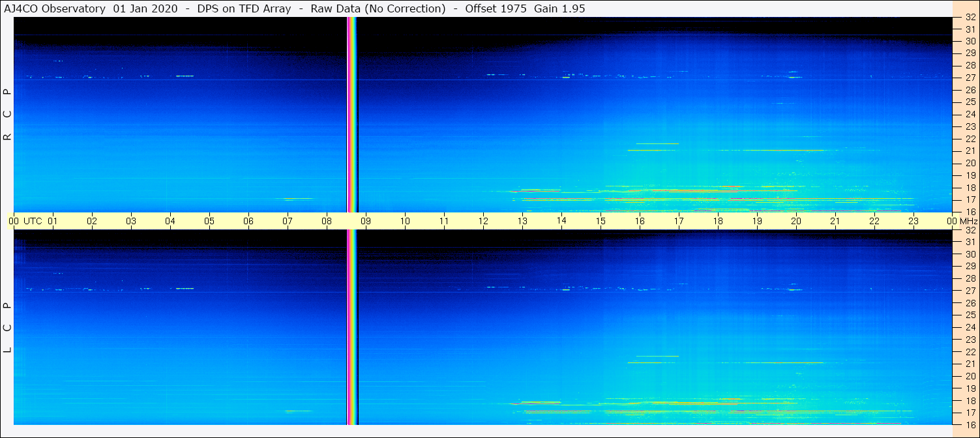Click the 27 frequency label of LCP panel
This screenshot has width=980, height=438.
click(x=970, y=291)
